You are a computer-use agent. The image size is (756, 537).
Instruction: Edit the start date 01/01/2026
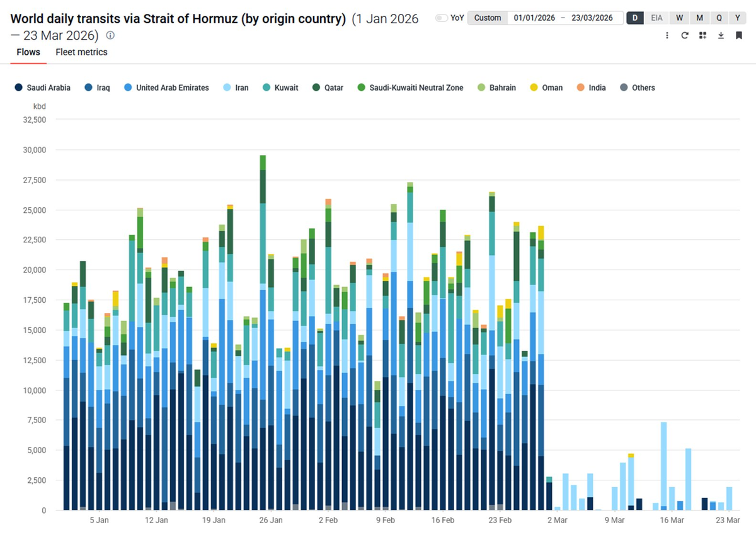point(534,18)
